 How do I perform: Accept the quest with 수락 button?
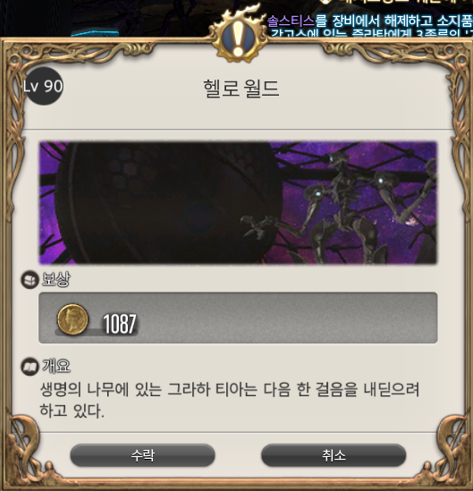tap(143, 455)
